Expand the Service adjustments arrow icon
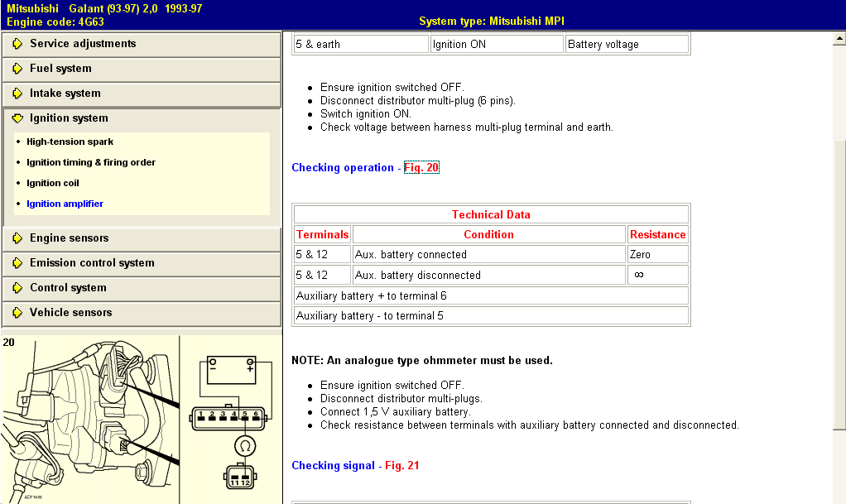846x504 pixels. [17, 44]
